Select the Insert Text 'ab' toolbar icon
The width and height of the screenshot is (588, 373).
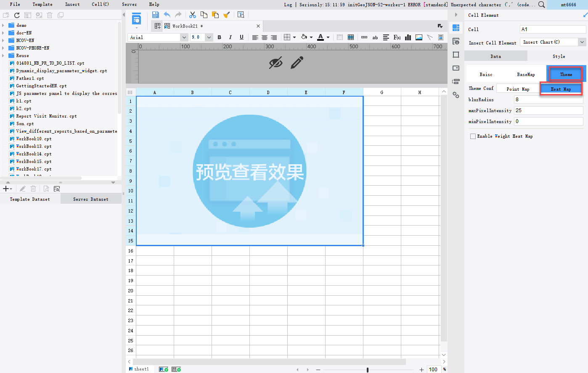(375, 37)
